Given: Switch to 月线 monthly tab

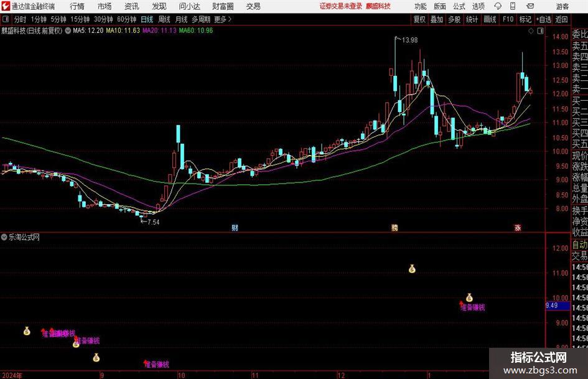Looking at the screenshot, I should coord(182,19).
